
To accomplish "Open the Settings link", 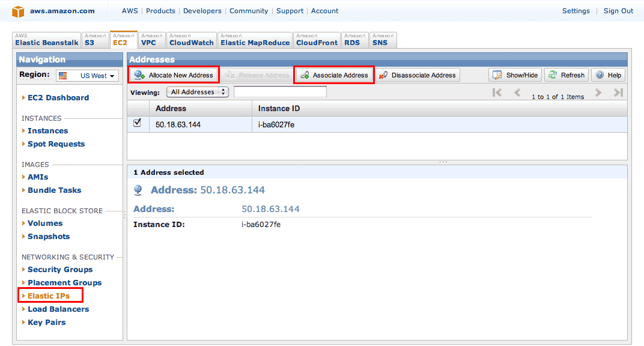I will (576, 11).
